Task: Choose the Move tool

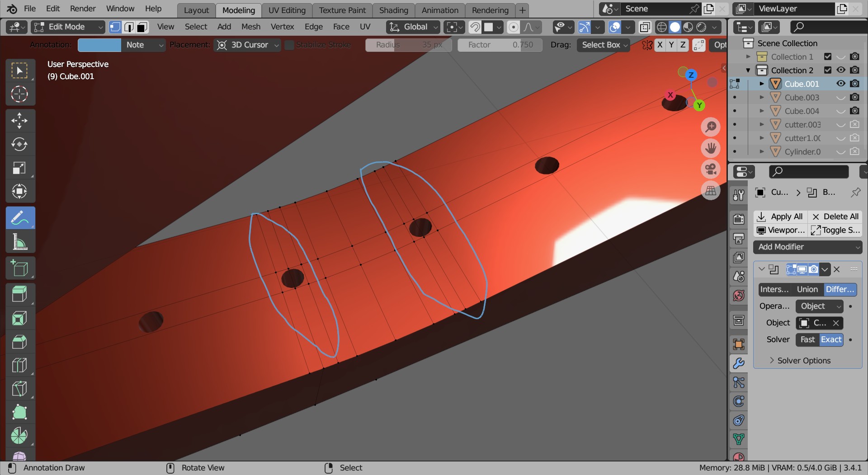Action: pyautogui.click(x=19, y=121)
